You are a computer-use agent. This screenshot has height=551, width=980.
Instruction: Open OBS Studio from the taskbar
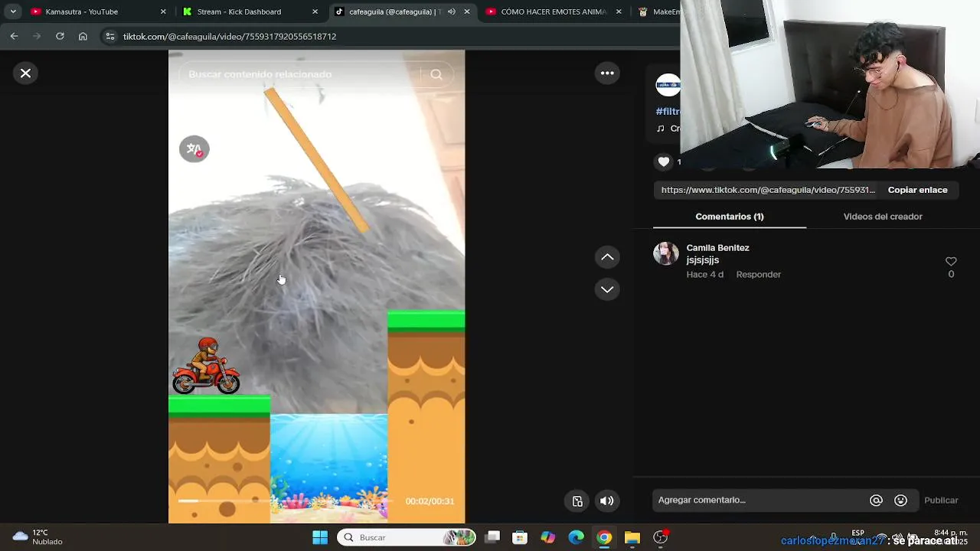tap(660, 537)
